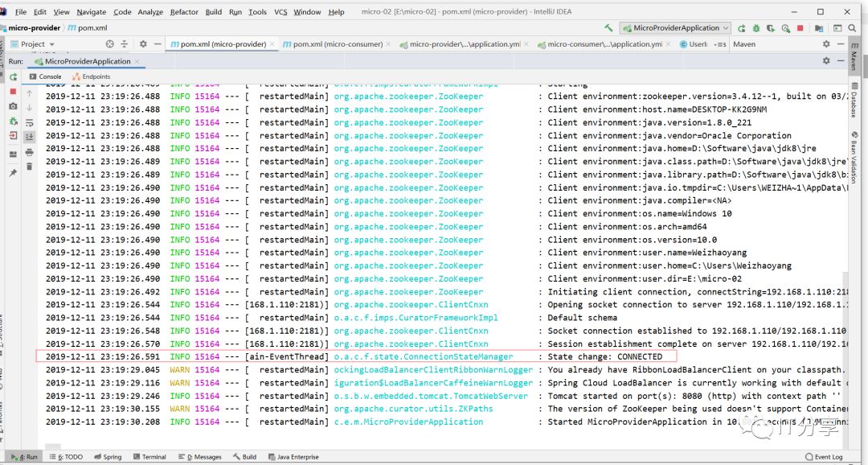
Task: Click the locate-in-project target icon
Action: (x=109, y=43)
